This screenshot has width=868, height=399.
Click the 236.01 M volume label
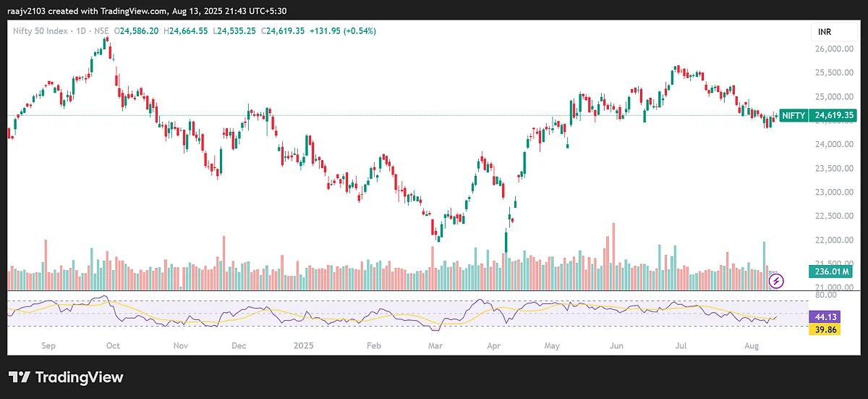[831, 272]
